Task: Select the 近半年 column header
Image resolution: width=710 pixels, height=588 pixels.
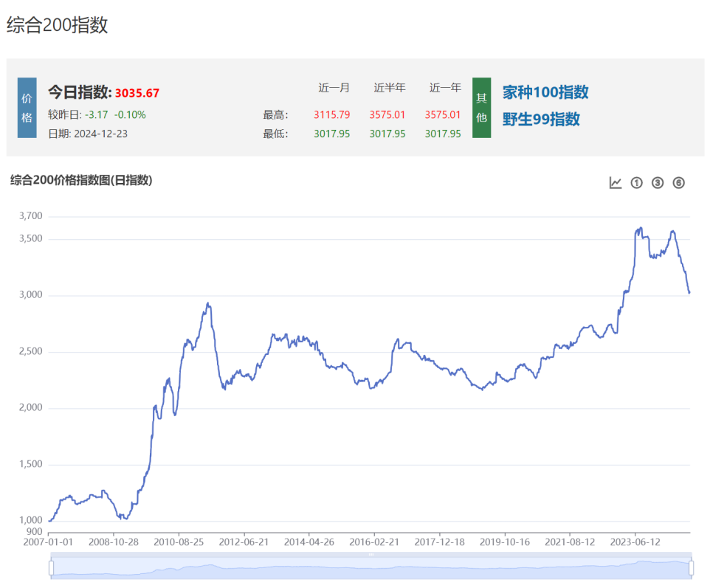Action: coord(390,88)
